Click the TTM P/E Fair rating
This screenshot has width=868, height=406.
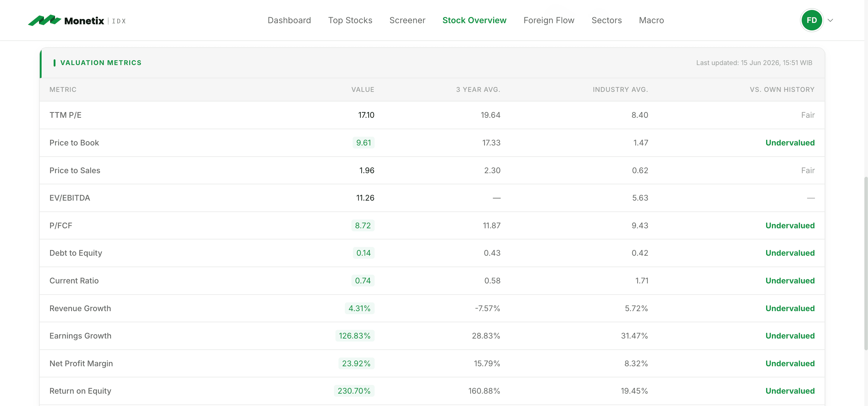coord(808,115)
